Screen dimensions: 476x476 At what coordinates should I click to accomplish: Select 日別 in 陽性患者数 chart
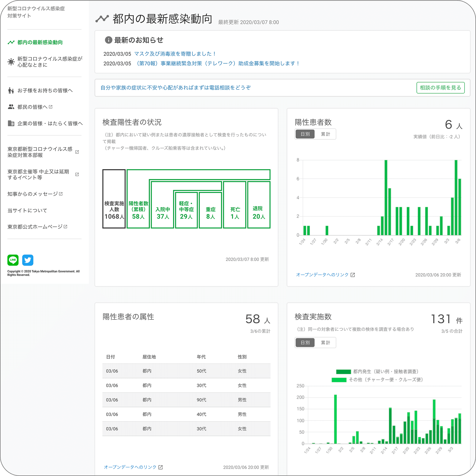[305, 134]
